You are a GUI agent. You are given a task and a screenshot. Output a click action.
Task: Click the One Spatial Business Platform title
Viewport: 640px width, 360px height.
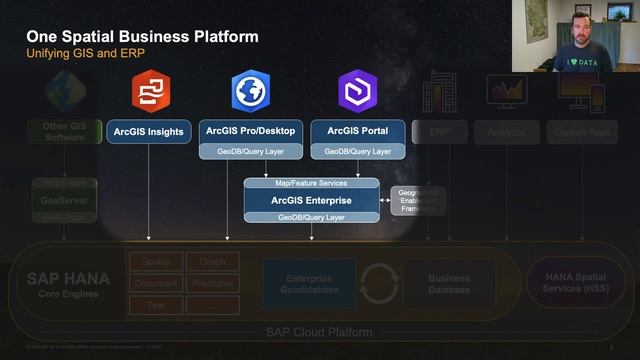pos(142,36)
